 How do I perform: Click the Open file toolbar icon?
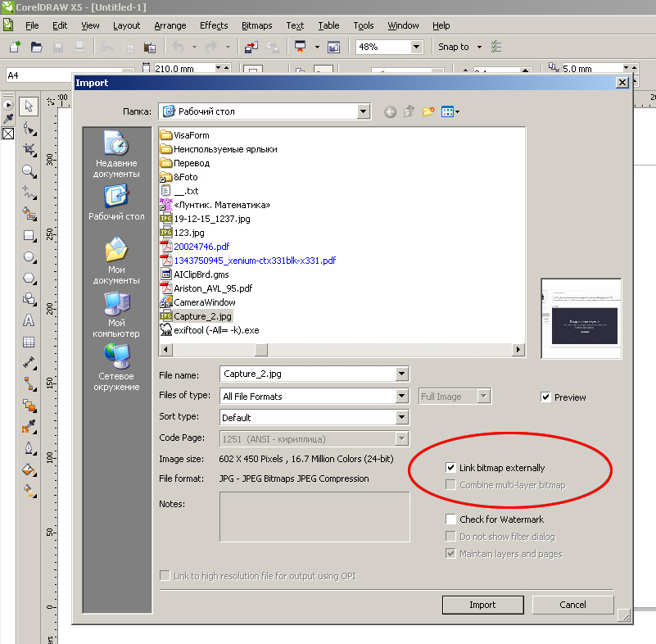(36, 47)
